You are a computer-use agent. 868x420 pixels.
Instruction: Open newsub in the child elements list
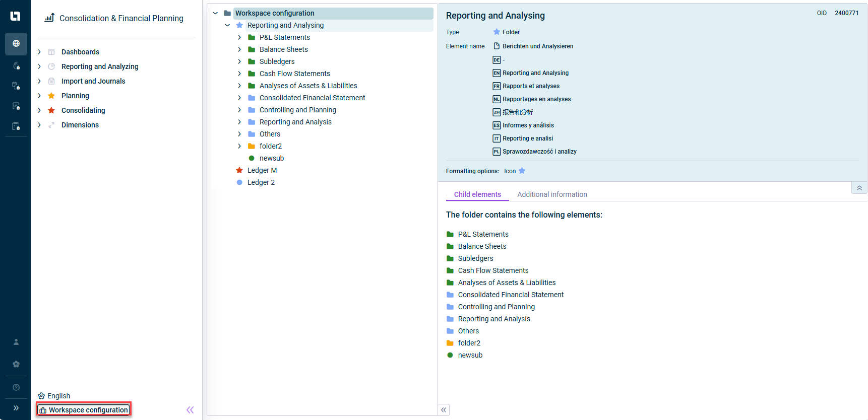tap(470, 355)
